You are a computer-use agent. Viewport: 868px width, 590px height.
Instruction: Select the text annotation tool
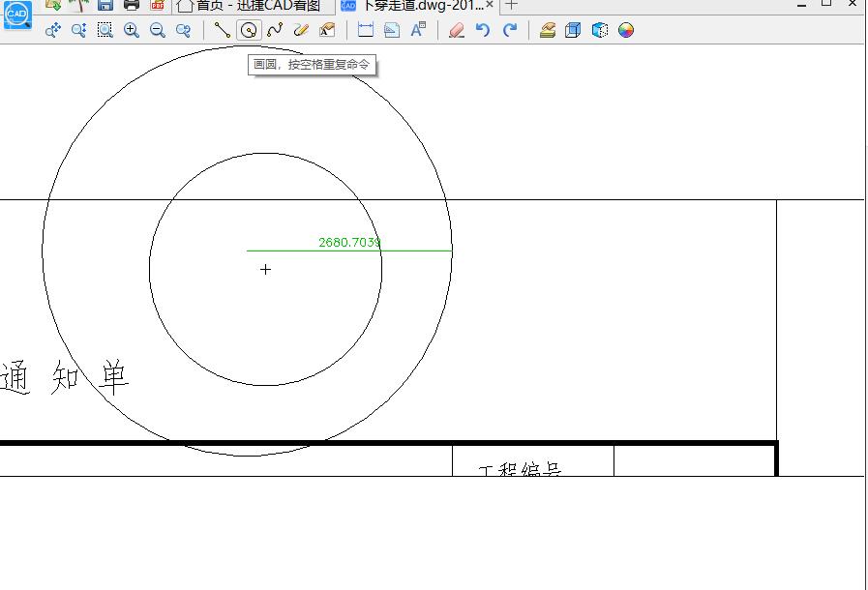click(327, 30)
